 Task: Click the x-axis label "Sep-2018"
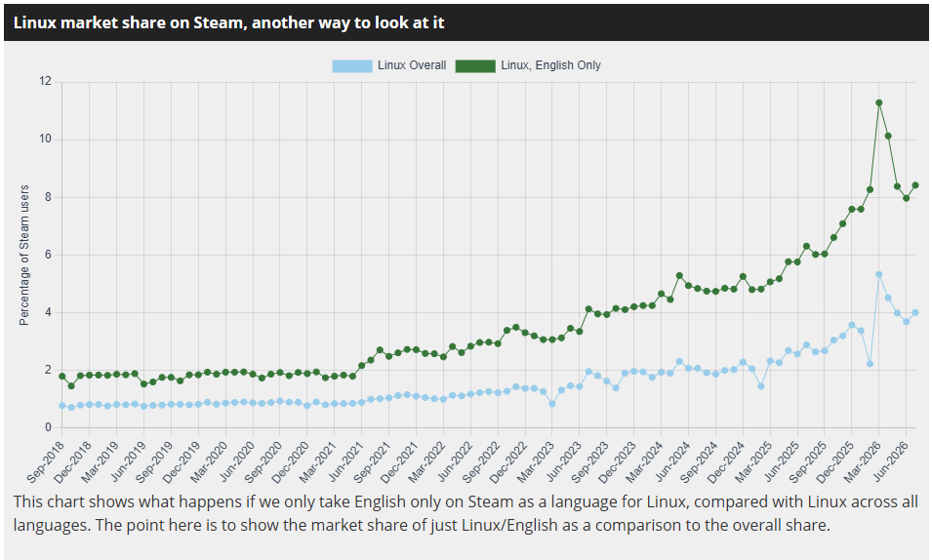click(47, 461)
